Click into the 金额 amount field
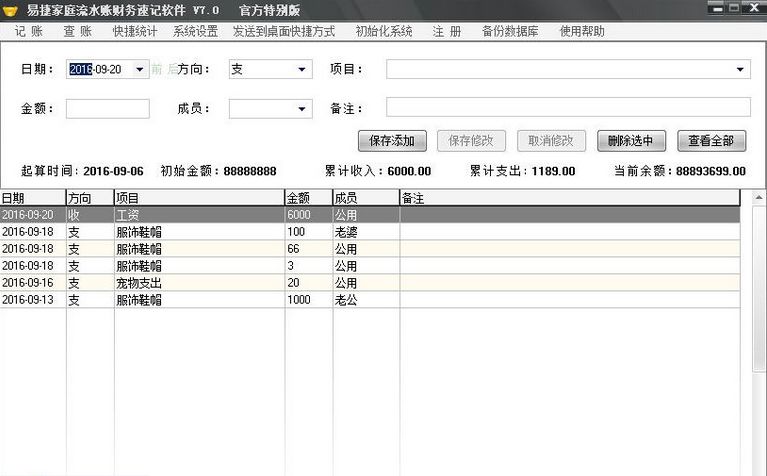Screen dimensions: 767x476 click(108, 109)
